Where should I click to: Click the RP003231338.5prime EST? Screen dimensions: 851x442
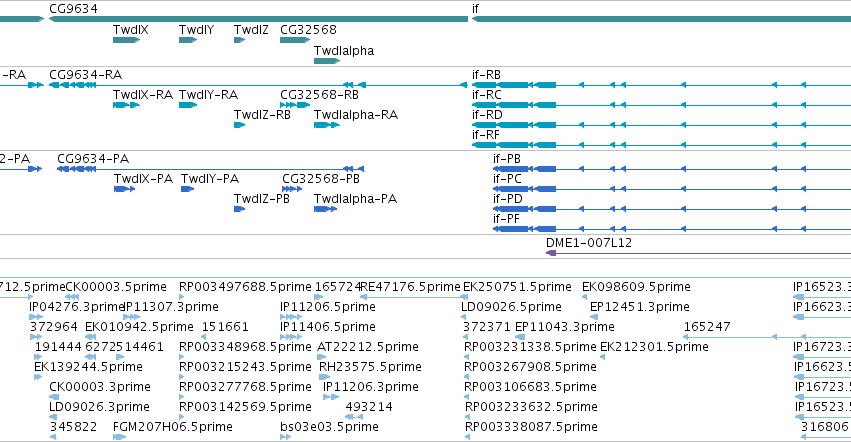467,357
